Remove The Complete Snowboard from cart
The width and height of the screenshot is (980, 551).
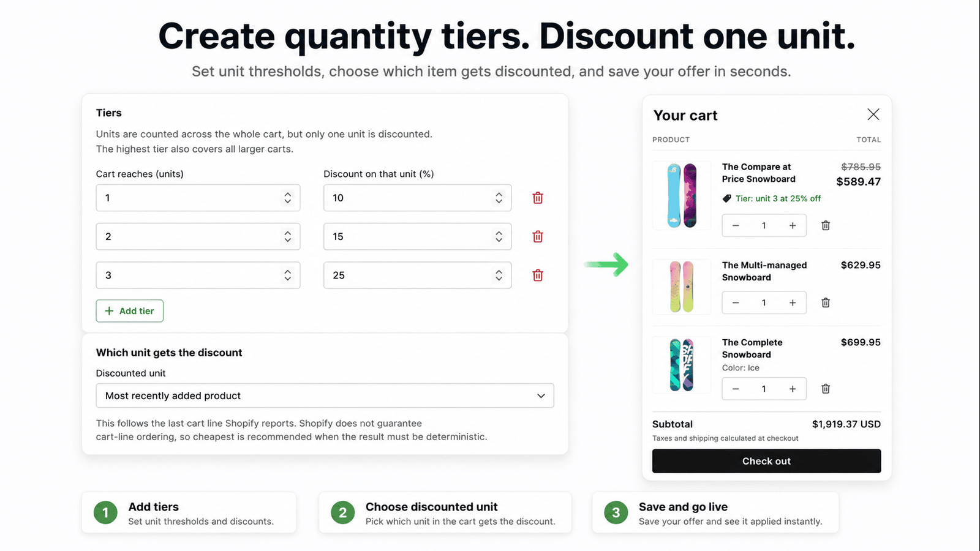pyautogui.click(x=826, y=389)
